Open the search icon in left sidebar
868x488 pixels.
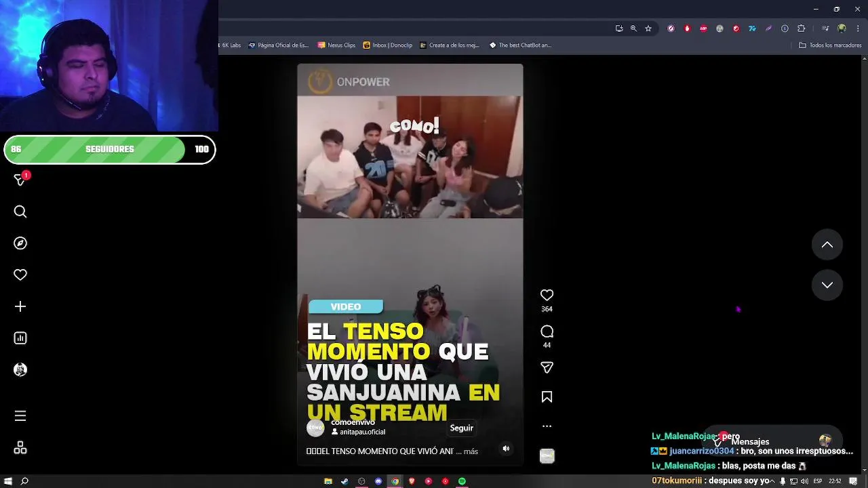20,212
